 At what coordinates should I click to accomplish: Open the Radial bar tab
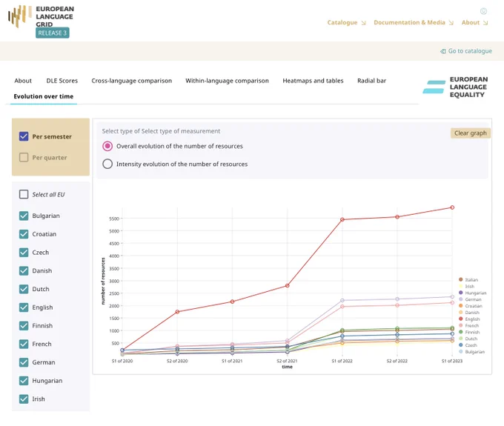371,81
